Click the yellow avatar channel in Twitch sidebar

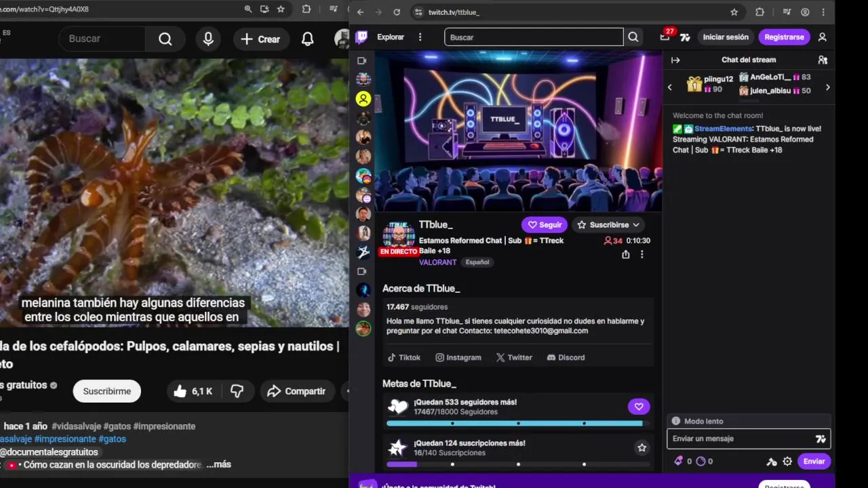[x=363, y=99]
